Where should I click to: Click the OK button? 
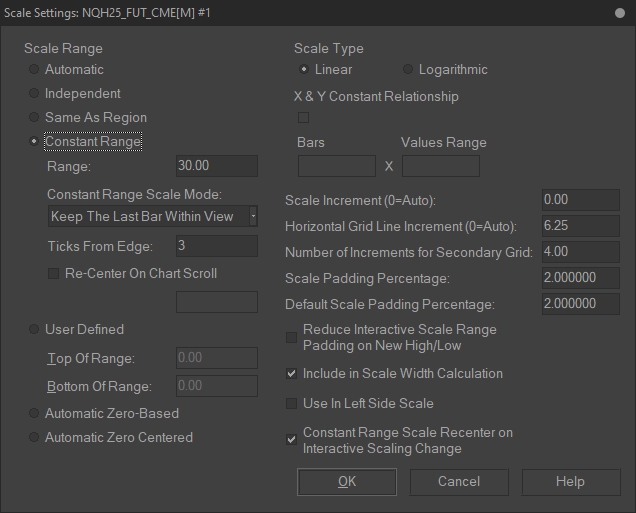click(x=347, y=482)
